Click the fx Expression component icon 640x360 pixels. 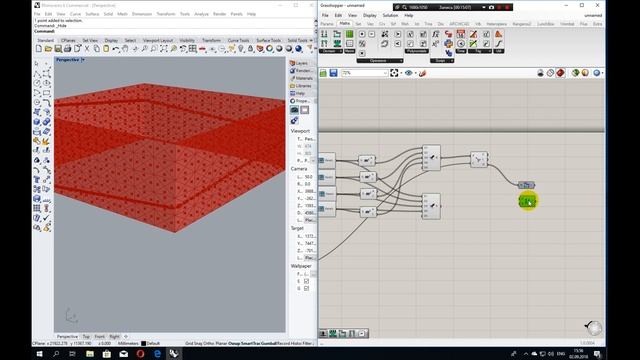[436, 34]
